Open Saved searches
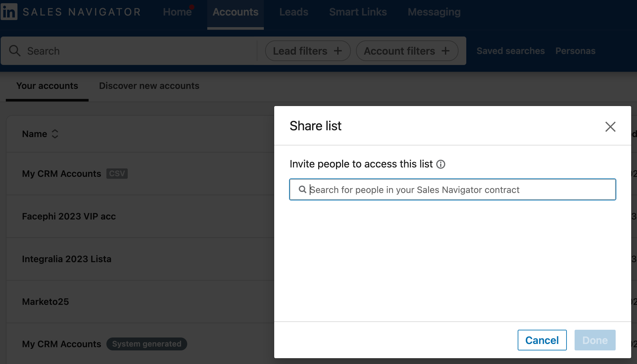The image size is (637, 364). (x=511, y=51)
